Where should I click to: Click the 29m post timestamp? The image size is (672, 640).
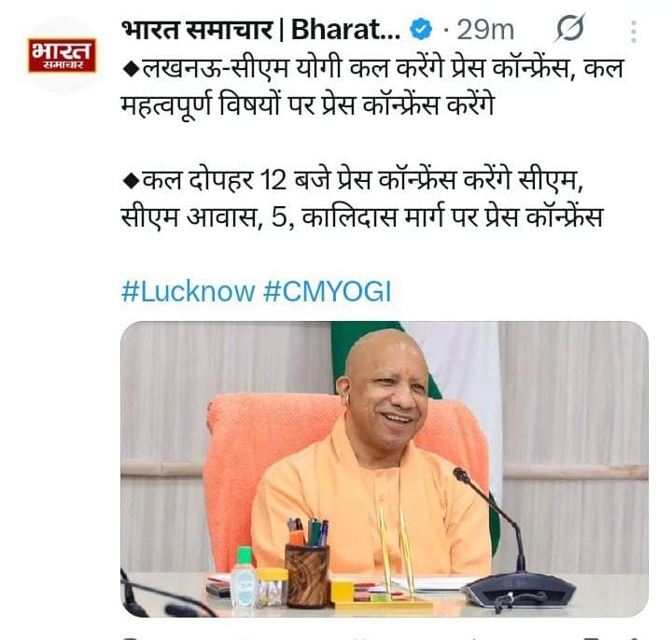click(485, 30)
